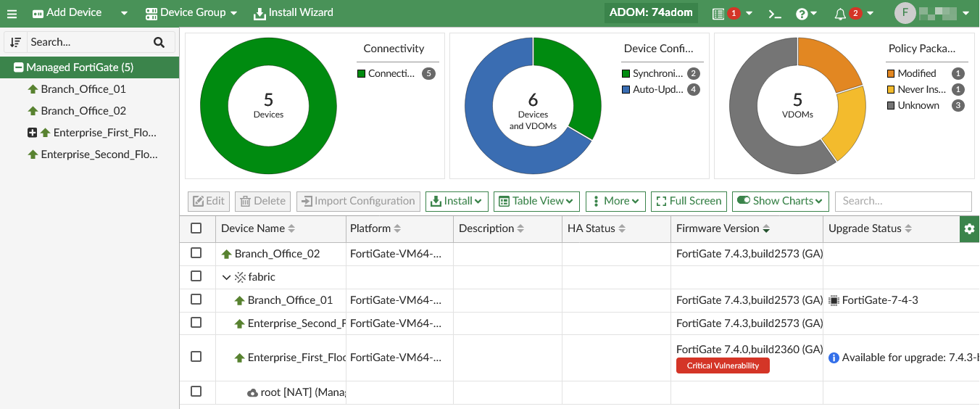The height and width of the screenshot is (409, 980).
Task: Open the Add Device dropdown arrow
Action: pos(124,13)
